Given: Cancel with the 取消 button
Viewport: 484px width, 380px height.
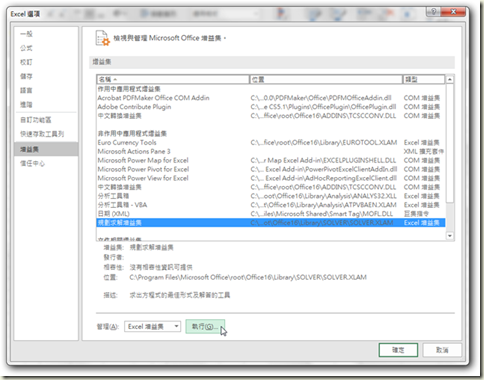Looking at the screenshot, I should tap(442, 350).
